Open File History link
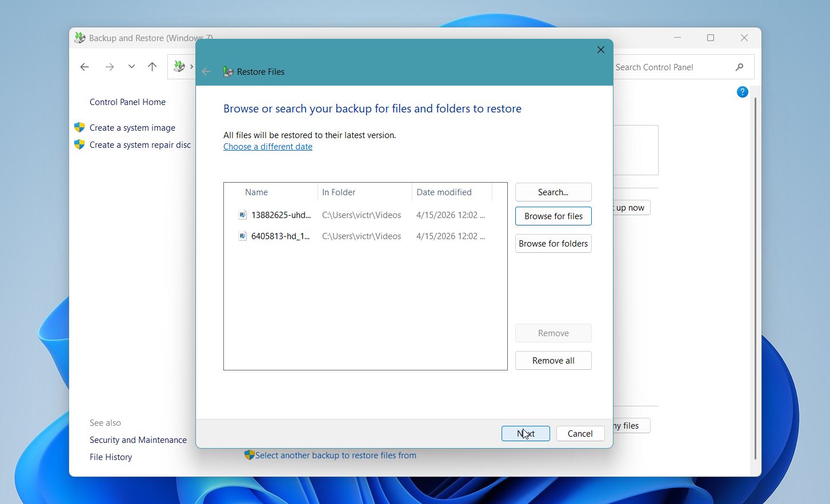 click(x=111, y=457)
